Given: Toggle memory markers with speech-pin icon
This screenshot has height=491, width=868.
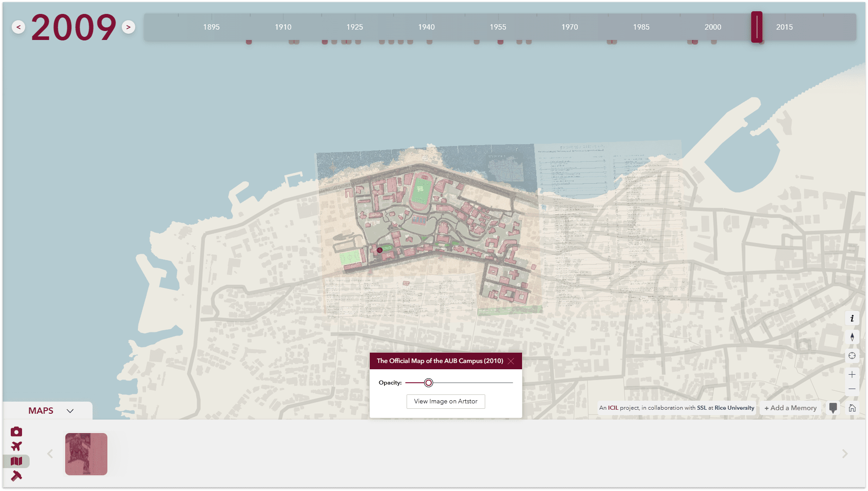Looking at the screenshot, I should click(833, 408).
